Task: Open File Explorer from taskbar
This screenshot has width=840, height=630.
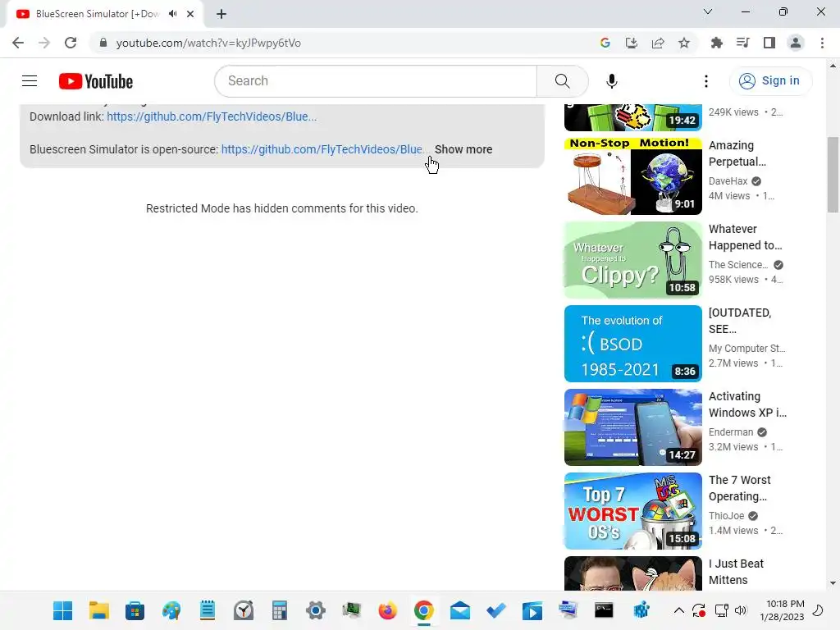Action: coord(99,610)
